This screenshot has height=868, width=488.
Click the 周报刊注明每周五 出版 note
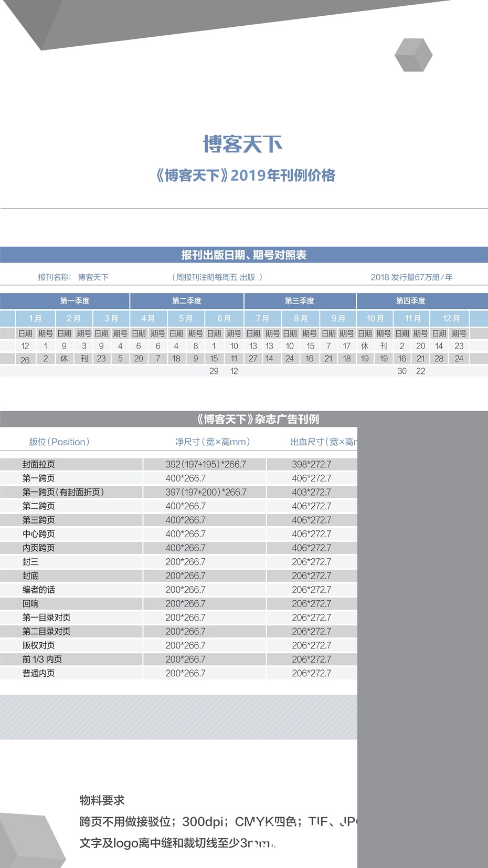(x=217, y=277)
